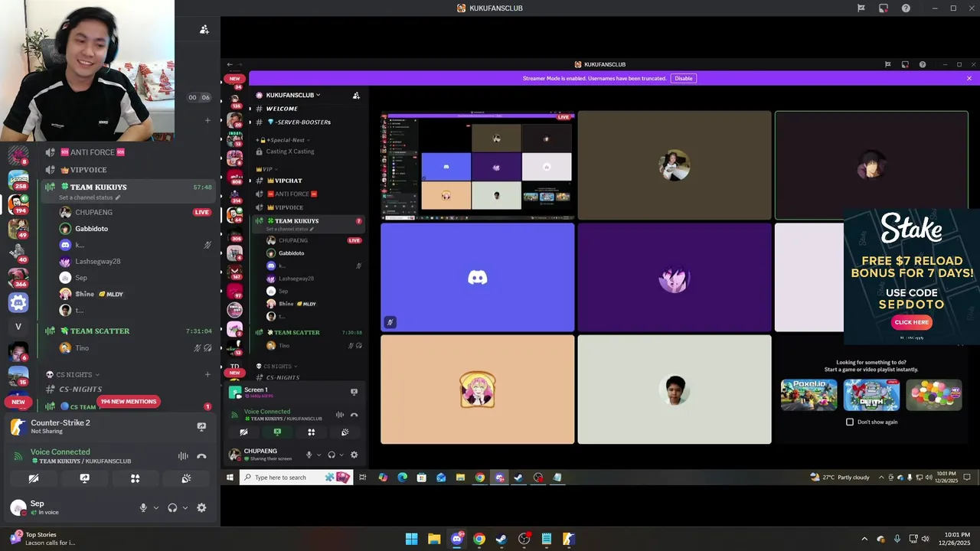The image size is (980, 551).
Task: Open CHUPAENG's user settings gear in streamed Discord
Action: [354, 455]
